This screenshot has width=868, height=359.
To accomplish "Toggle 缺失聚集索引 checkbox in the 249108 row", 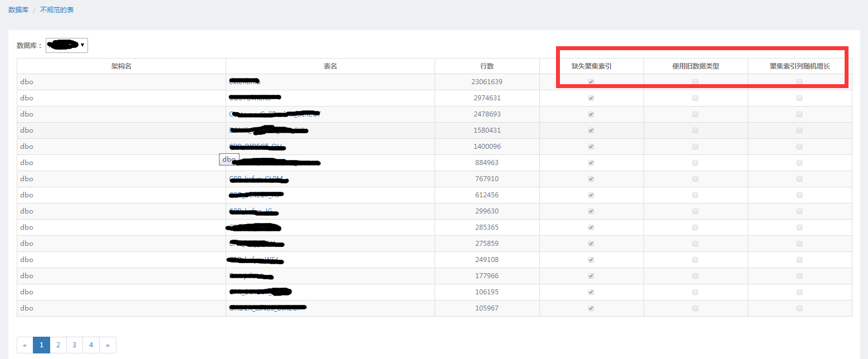I will click(591, 260).
